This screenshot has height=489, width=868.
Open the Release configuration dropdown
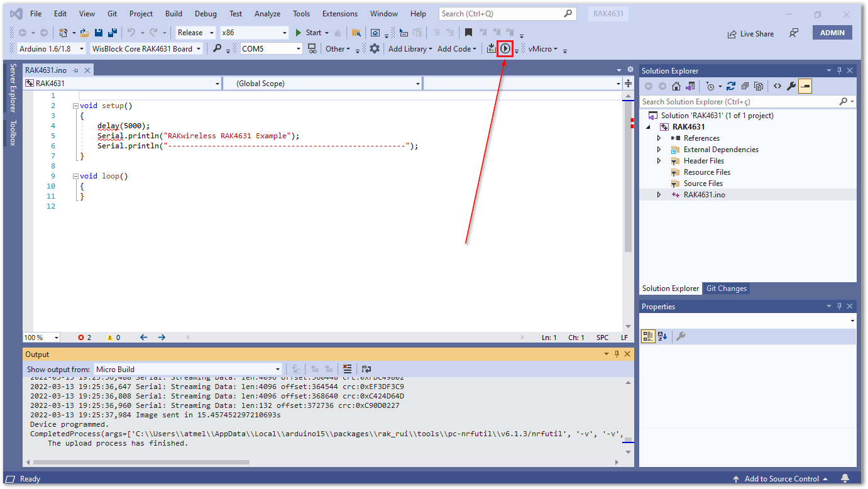click(195, 33)
